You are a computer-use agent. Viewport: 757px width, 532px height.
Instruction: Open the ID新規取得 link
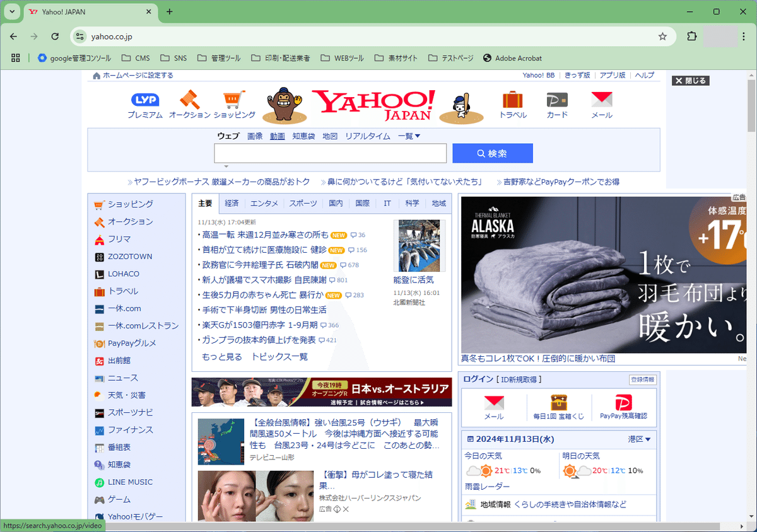519,379
